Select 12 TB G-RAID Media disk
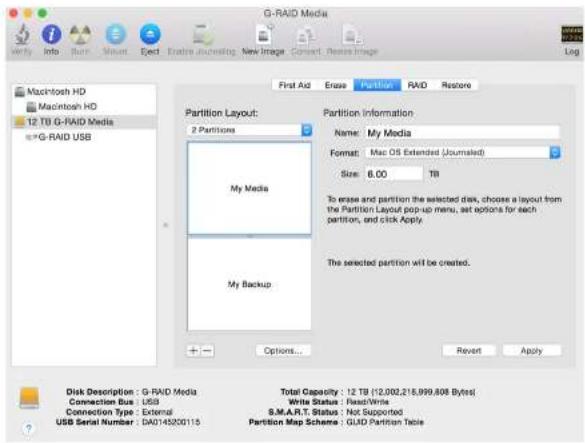Image resolution: width=585 pixels, height=443 pixels. (85, 122)
